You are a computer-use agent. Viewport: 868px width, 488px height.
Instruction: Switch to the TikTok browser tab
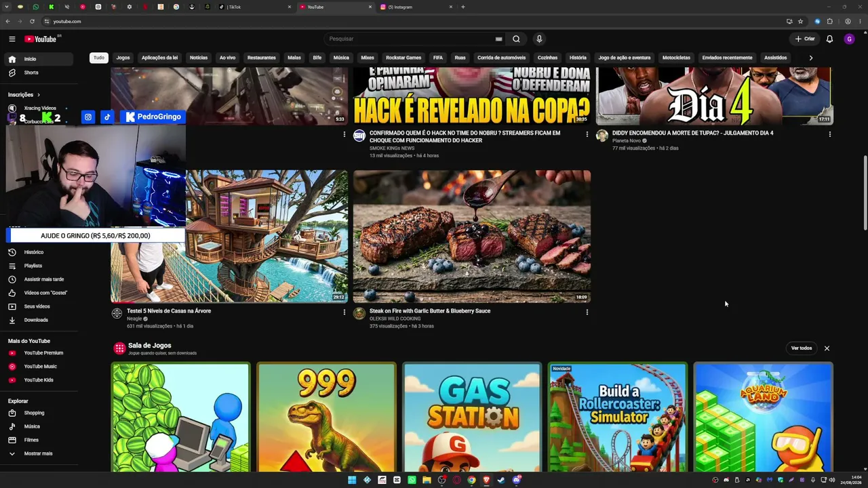[254, 7]
